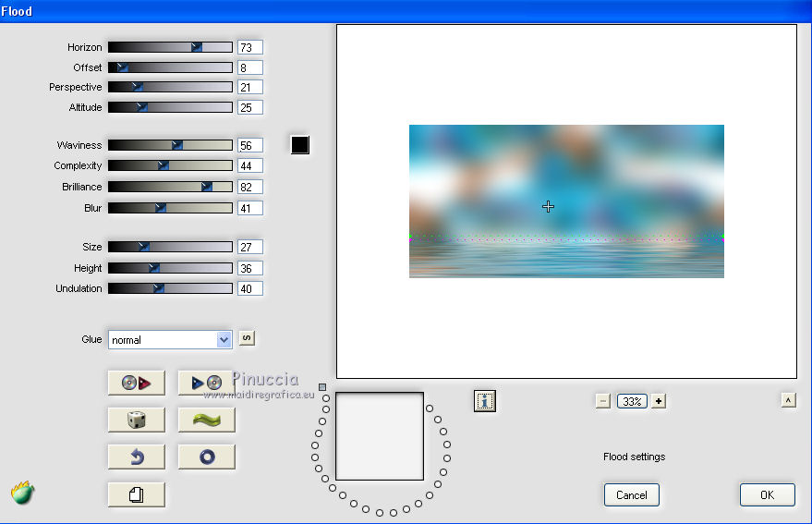Click the Complexity value field 44
The height and width of the screenshot is (524, 812).
pyautogui.click(x=250, y=165)
